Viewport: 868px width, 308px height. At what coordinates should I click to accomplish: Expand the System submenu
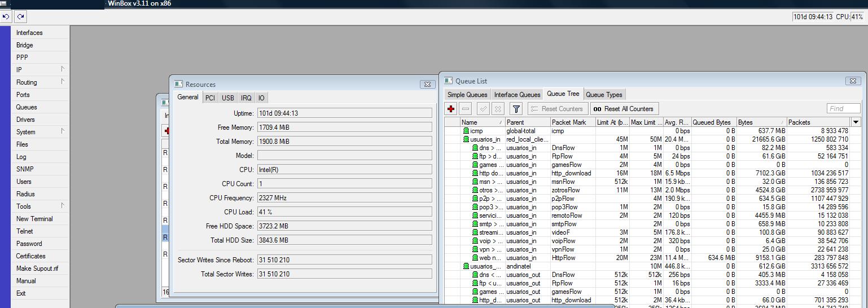(63, 131)
